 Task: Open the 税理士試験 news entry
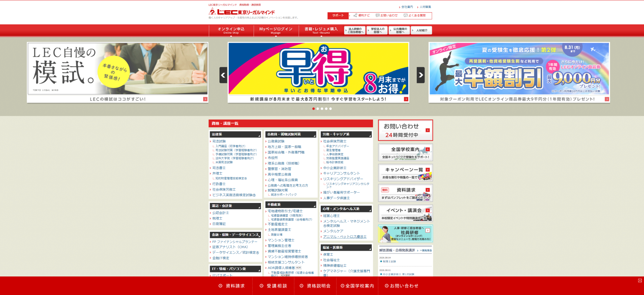(389, 261)
